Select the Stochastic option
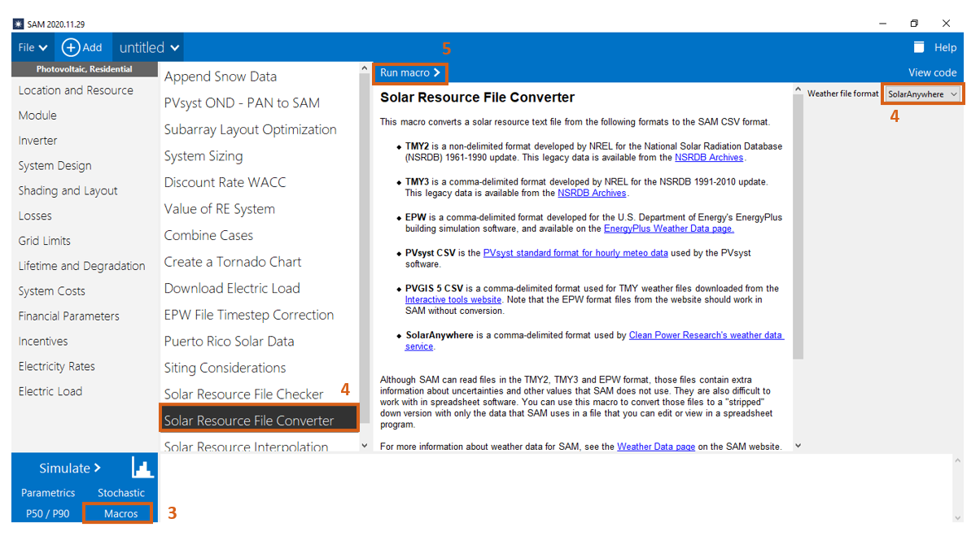980x536 pixels. (x=121, y=493)
